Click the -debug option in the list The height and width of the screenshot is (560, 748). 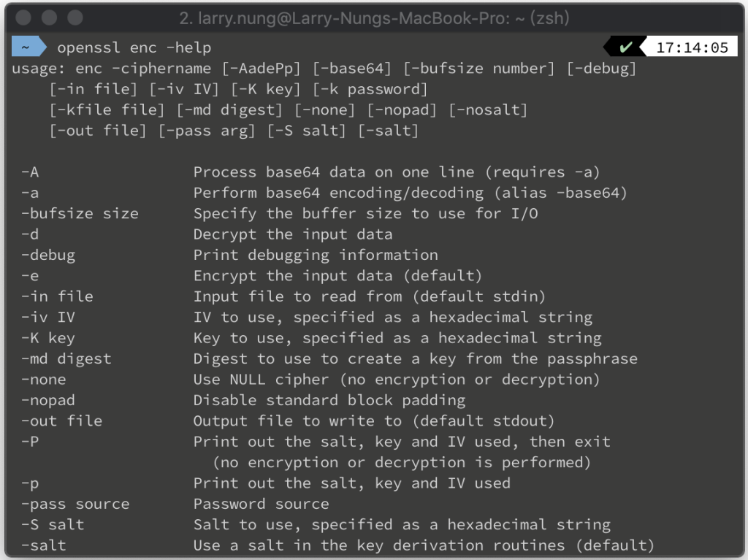[47, 256]
